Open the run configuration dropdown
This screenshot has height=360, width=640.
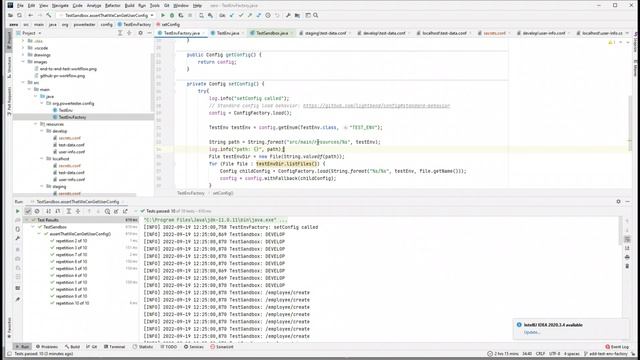(107, 16)
